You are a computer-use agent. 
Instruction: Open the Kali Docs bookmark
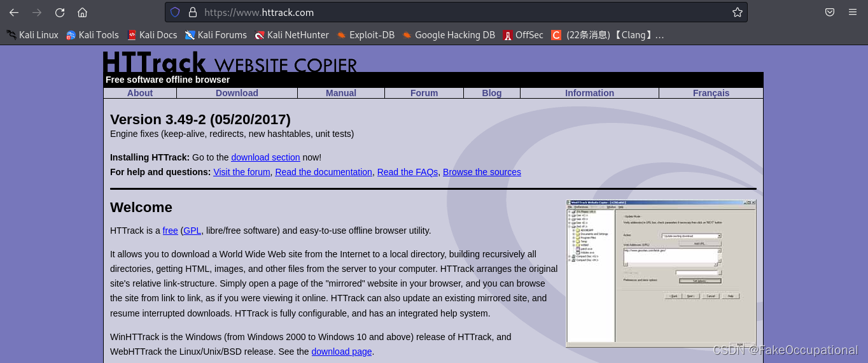click(152, 35)
